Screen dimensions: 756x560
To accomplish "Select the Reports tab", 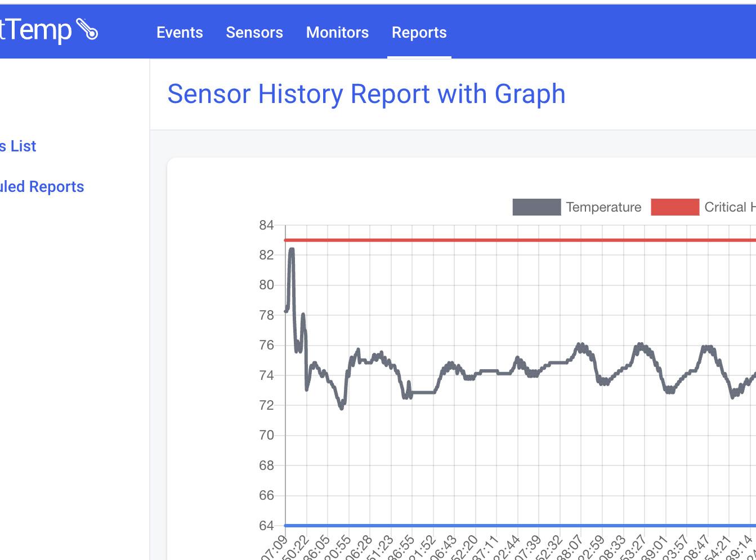I will 419,33.
